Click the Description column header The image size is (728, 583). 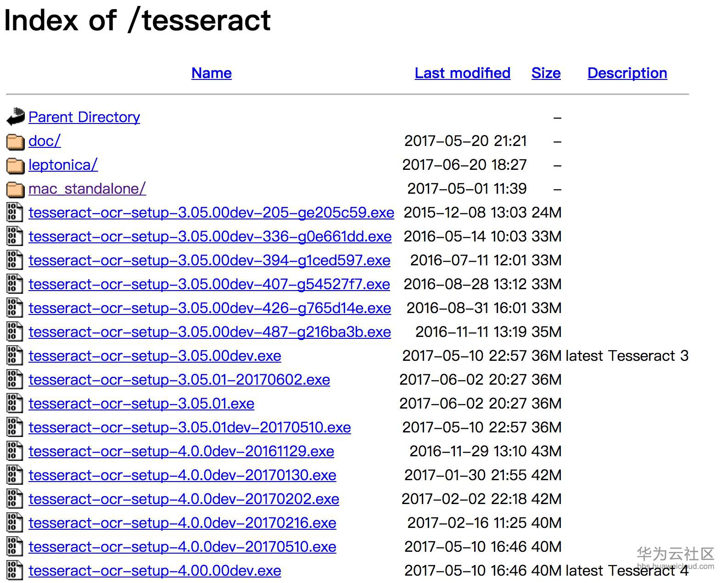coord(627,73)
